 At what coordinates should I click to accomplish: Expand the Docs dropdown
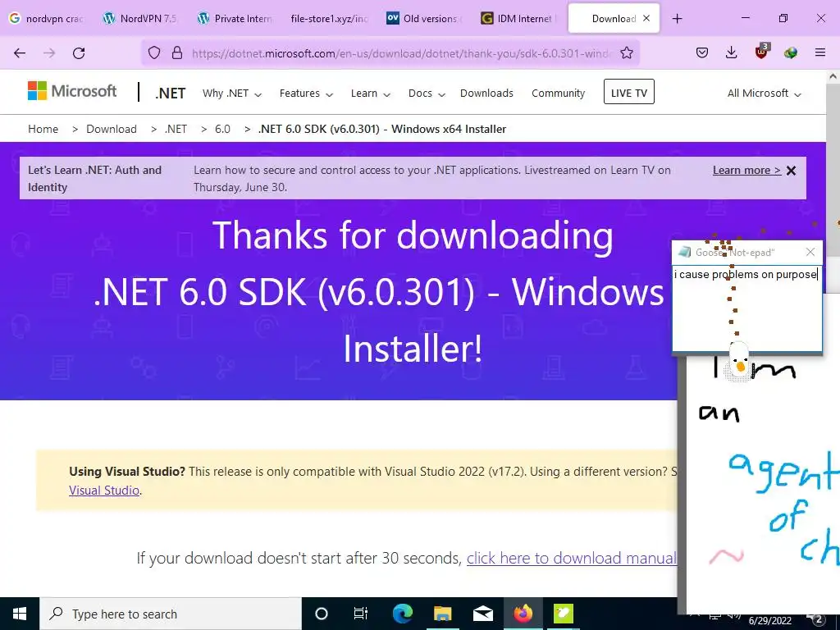(427, 94)
